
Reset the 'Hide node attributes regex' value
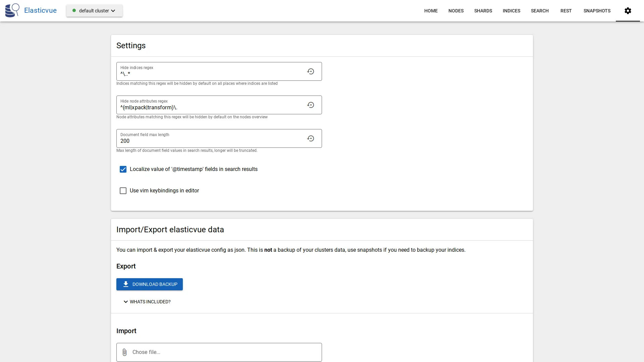coord(311,105)
